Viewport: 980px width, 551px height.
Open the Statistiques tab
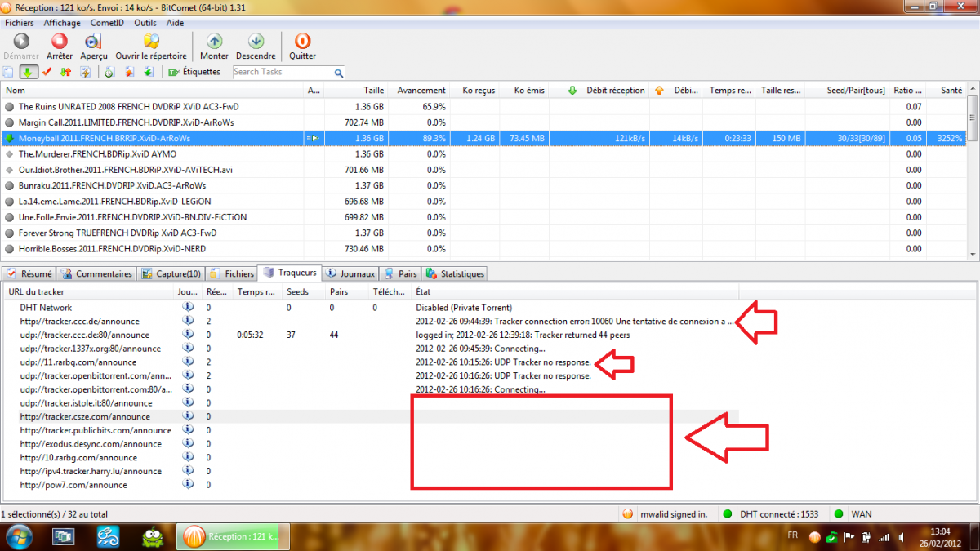(456, 274)
